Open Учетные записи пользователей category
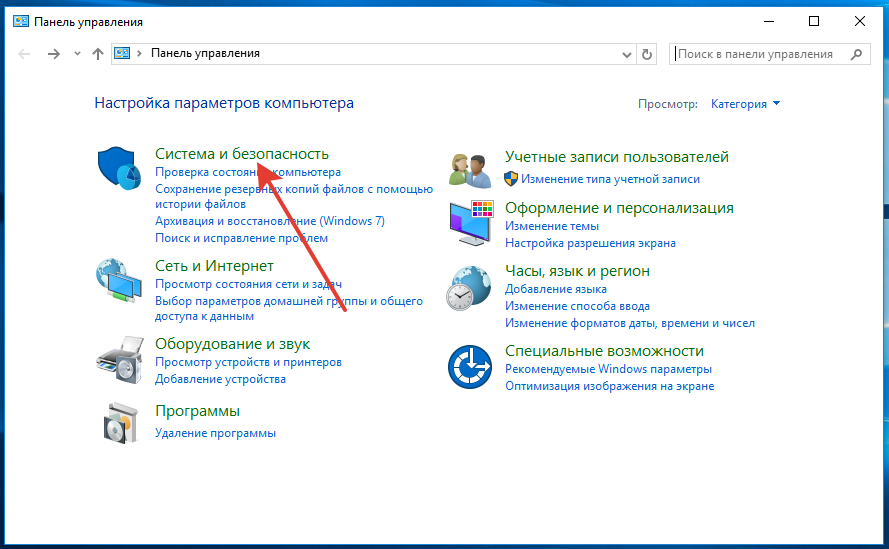The width and height of the screenshot is (889, 549). (x=617, y=157)
